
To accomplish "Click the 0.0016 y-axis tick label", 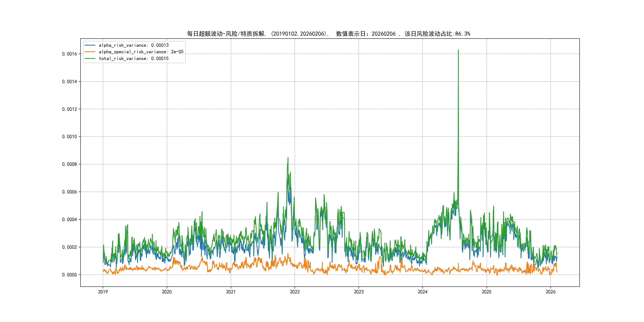I will click(70, 54).
